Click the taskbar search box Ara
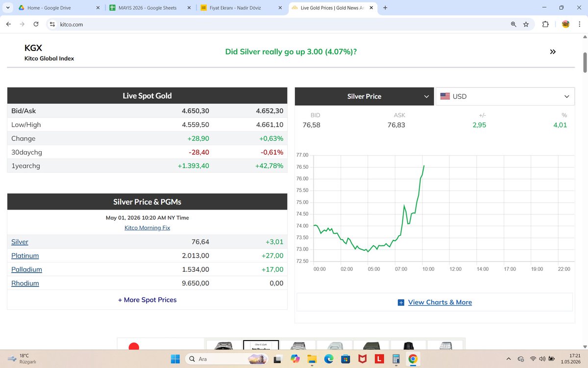Screen dimensions: 588x368 tap(227, 359)
